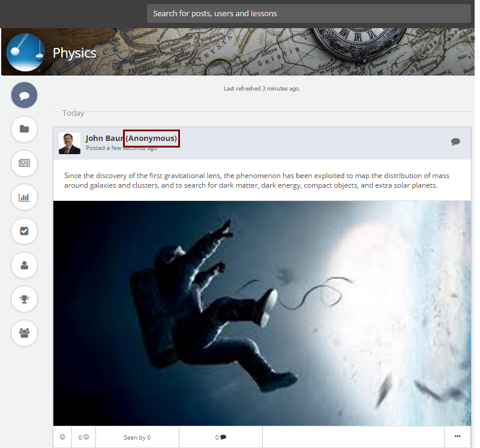The height and width of the screenshot is (448, 480).
Task: Click John Baur's profile photo
Action: click(70, 143)
